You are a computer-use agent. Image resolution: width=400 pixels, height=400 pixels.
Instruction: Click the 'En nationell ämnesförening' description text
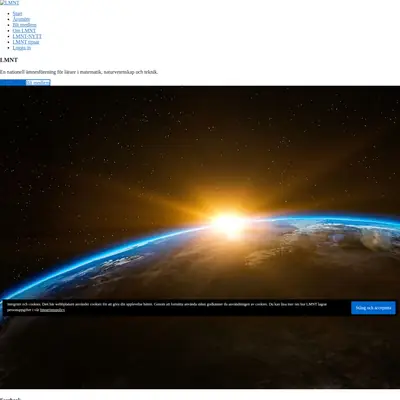tap(79, 72)
